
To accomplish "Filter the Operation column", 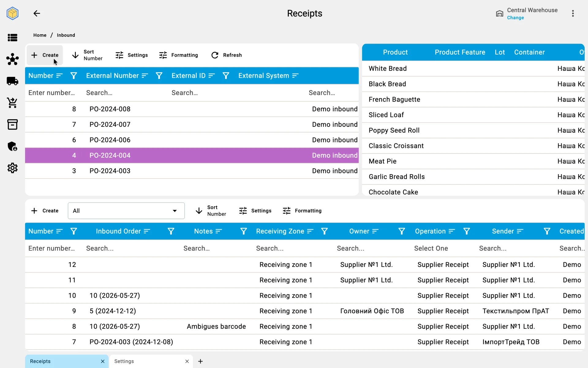I will click(466, 231).
